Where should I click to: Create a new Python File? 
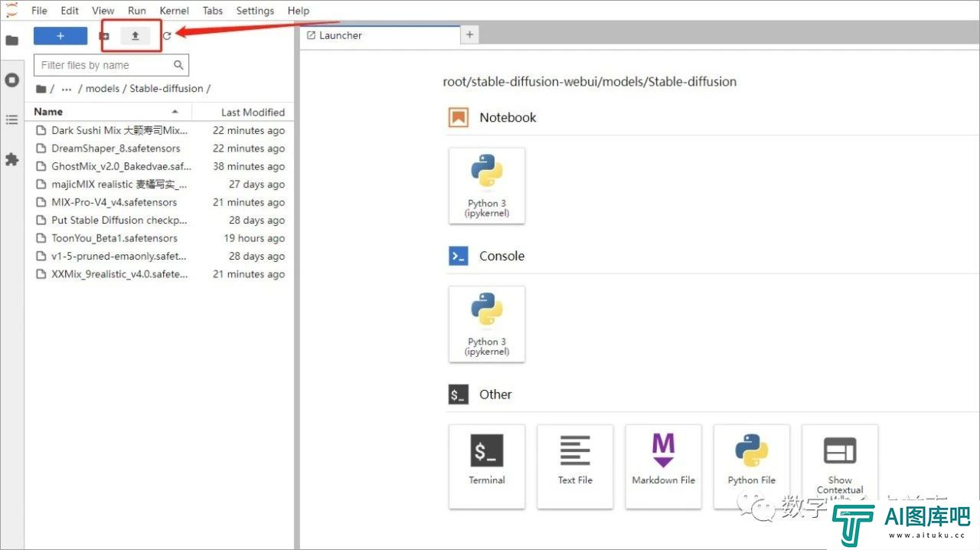coord(752,466)
